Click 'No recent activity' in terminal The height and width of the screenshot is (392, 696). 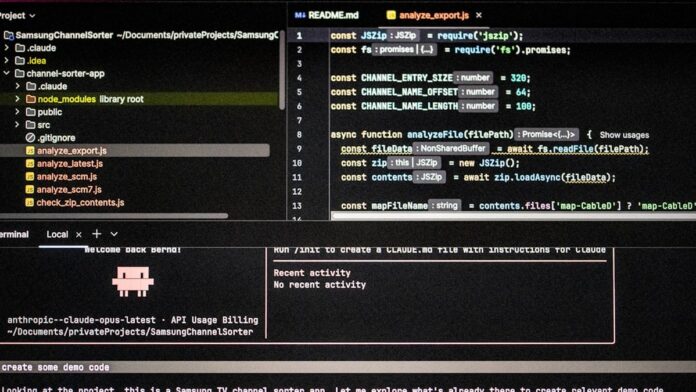[x=320, y=285]
